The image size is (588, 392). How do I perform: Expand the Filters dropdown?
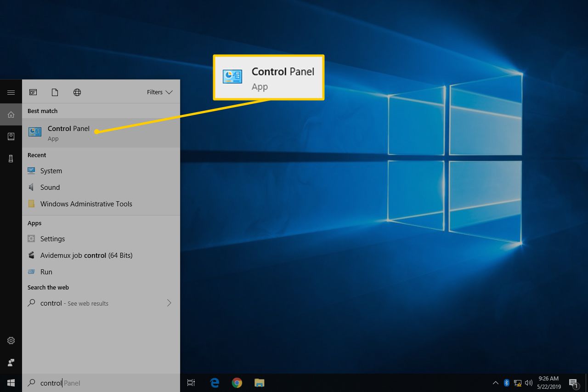(159, 92)
